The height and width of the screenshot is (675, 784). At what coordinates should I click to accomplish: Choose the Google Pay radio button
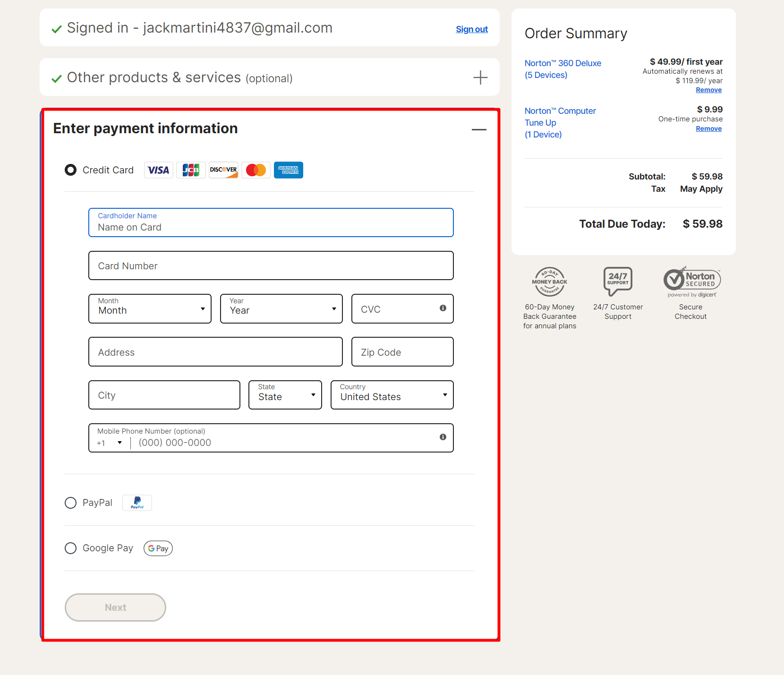click(71, 548)
